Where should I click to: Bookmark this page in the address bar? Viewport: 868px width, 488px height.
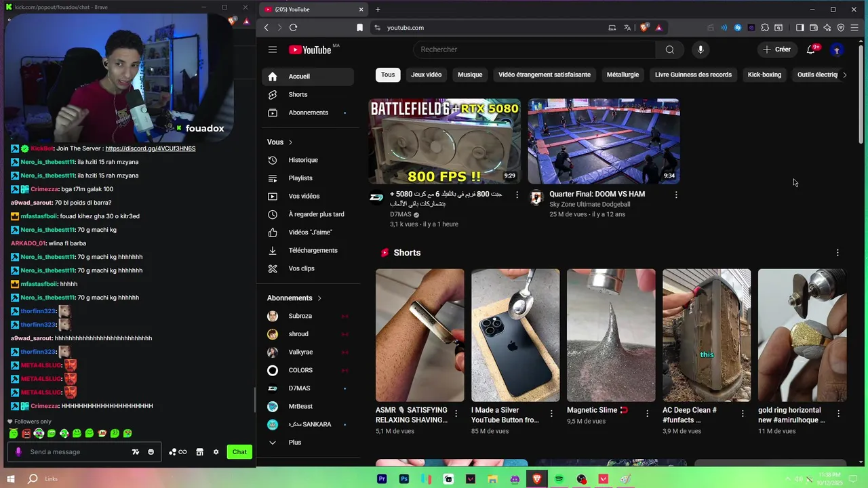[359, 28]
